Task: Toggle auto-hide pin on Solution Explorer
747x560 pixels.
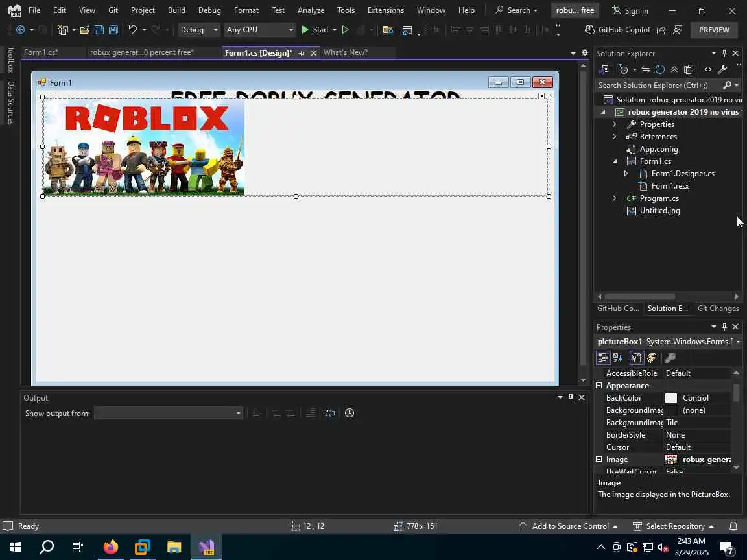Action: (x=724, y=53)
